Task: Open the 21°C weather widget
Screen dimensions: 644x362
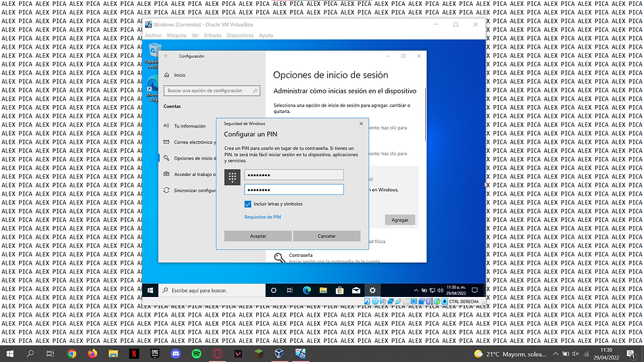Action: tap(510, 354)
